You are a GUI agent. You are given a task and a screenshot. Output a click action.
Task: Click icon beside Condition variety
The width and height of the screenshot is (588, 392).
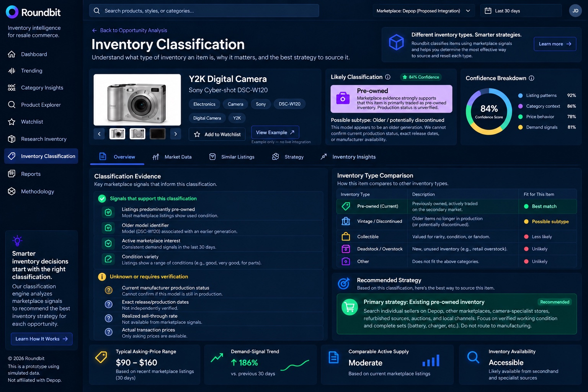point(108,259)
